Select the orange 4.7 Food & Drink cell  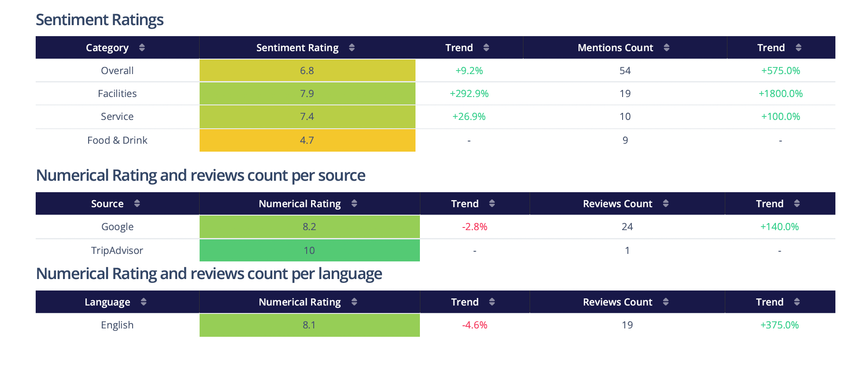[307, 140]
